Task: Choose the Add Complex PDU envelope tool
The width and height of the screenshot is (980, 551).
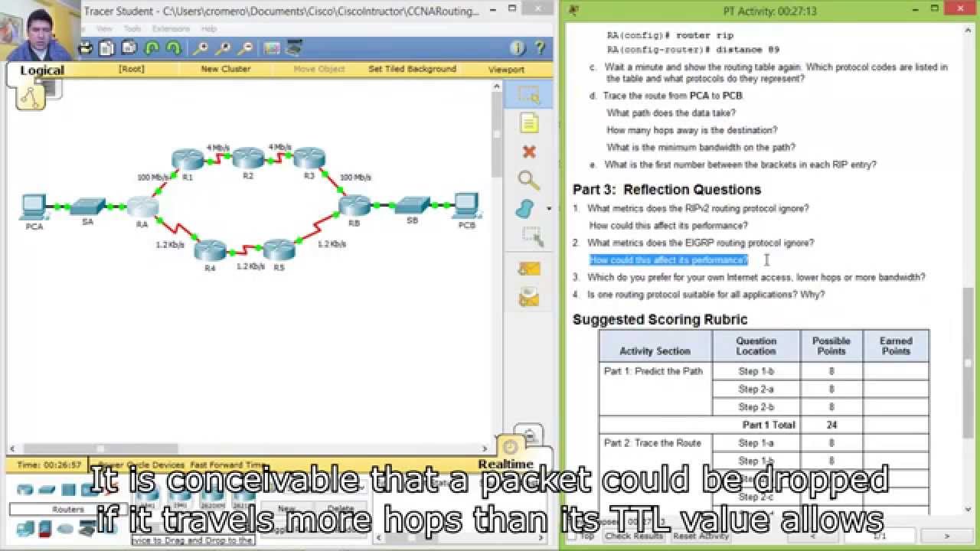Action: click(529, 297)
